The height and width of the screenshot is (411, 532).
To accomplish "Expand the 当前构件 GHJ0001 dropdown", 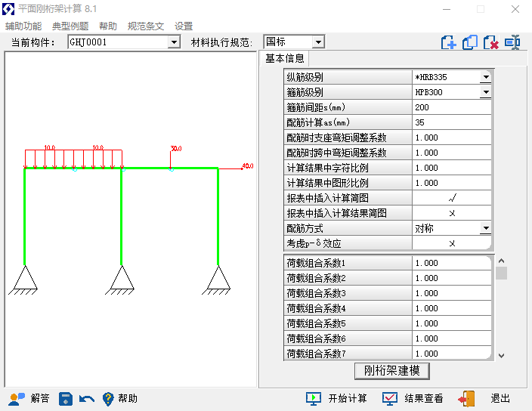I will (174, 42).
